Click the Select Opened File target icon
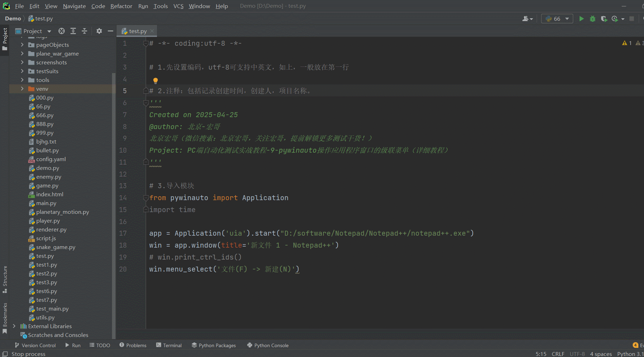The width and height of the screenshot is (644, 357). (62, 31)
